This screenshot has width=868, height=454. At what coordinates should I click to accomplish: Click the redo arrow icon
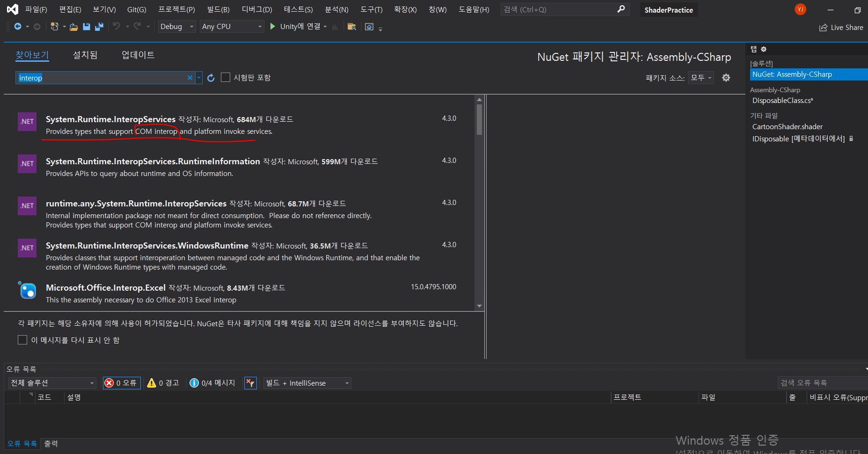(x=137, y=27)
